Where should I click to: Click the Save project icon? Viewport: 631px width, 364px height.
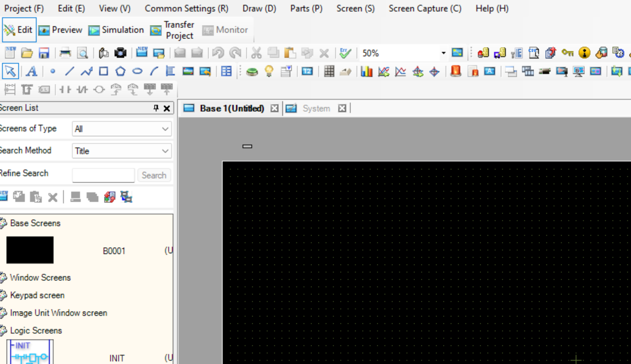click(x=44, y=53)
